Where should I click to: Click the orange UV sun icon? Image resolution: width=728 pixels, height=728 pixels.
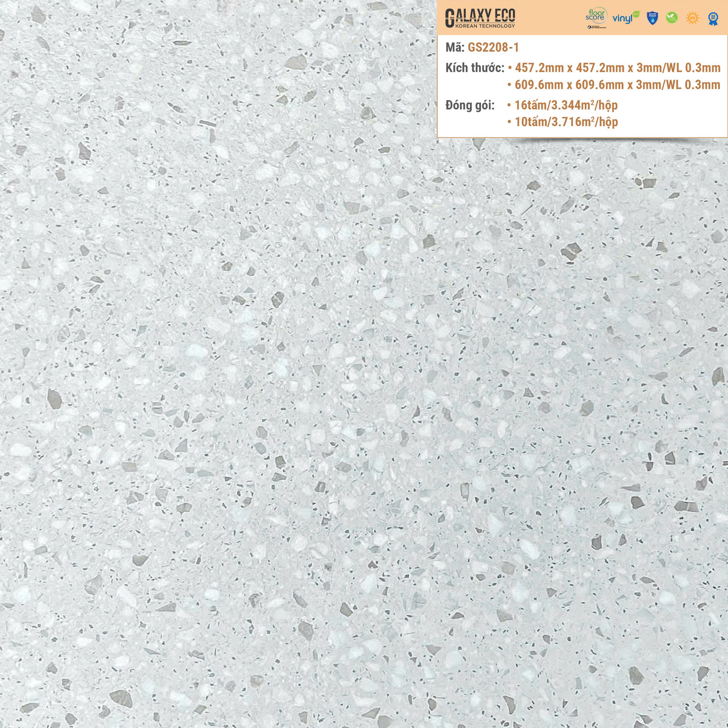(693, 18)
